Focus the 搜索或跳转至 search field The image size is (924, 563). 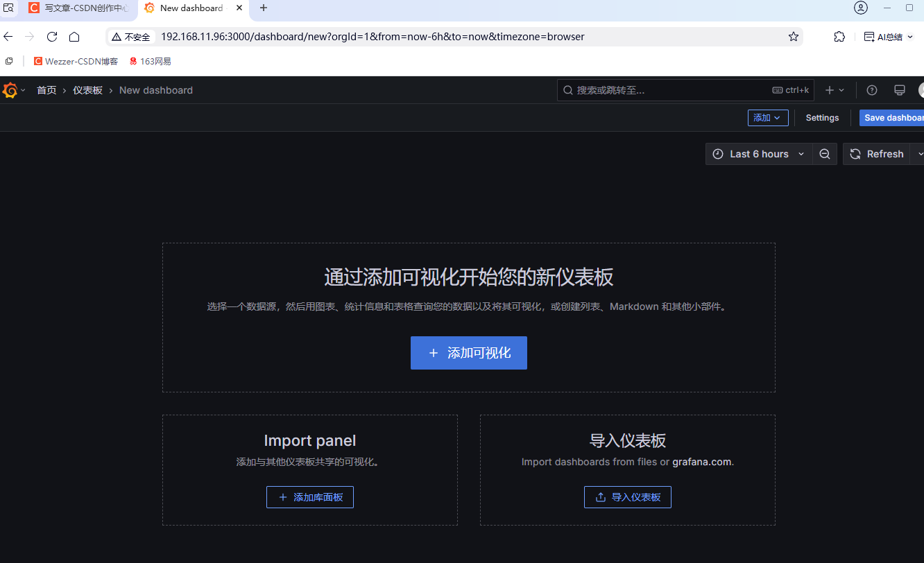point(685,90)
